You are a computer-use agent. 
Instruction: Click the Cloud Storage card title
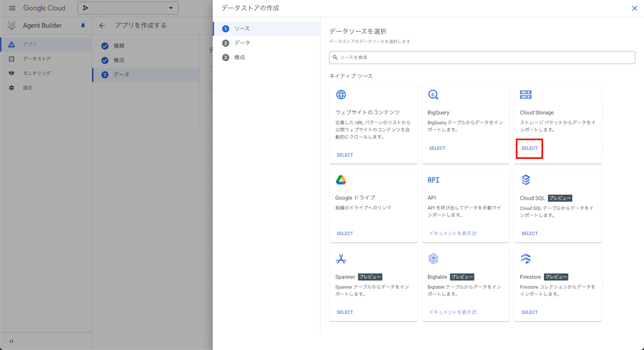click(x=537, y=113)
